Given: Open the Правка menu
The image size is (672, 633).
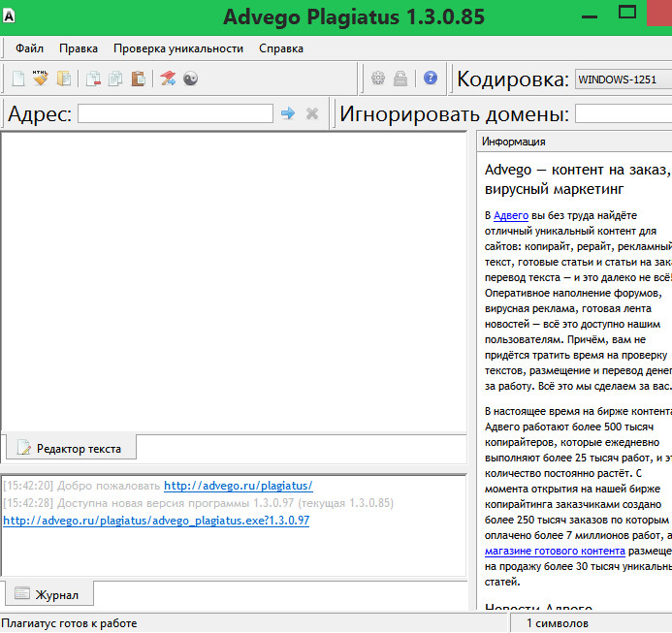Looking at the screenshot, I should click(x=79, y=48).
